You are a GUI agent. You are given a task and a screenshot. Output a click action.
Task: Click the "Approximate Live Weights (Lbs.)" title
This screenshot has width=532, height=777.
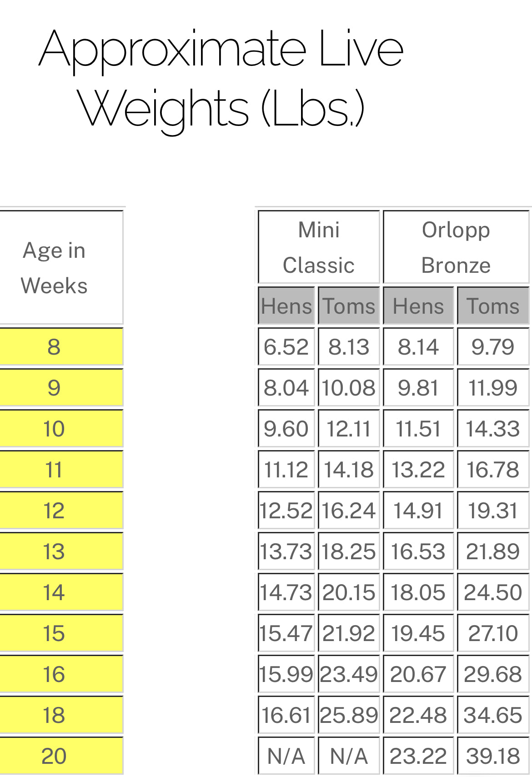221,77
